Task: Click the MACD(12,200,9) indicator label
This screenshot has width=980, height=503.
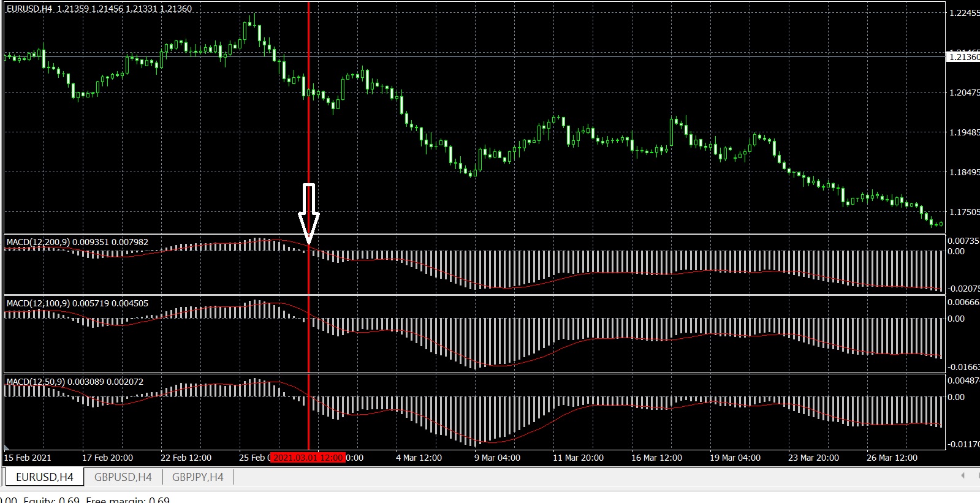Action: click(x=77, y=242)
